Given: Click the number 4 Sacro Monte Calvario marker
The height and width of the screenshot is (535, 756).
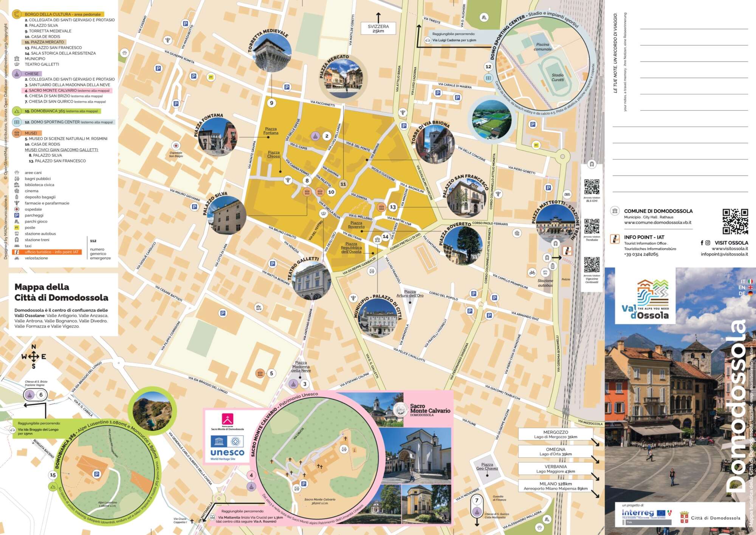Looking at the screenshot, I should pos(251,475).
